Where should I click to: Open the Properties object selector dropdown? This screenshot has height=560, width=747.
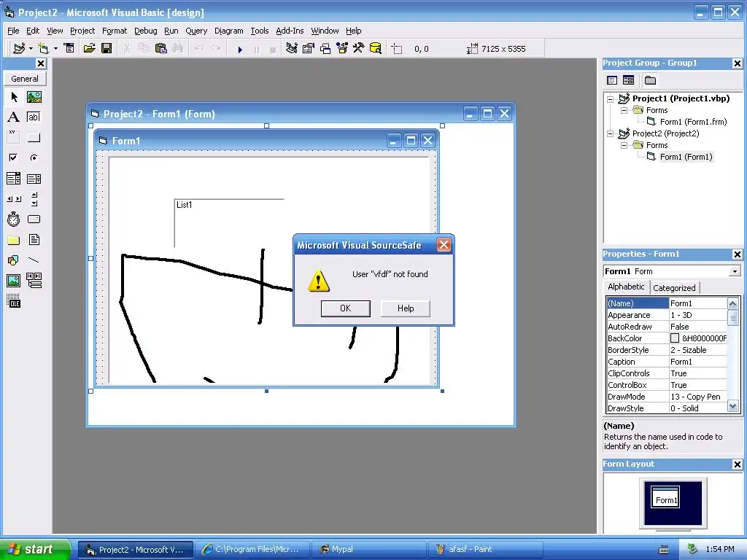tap(735, 271)
